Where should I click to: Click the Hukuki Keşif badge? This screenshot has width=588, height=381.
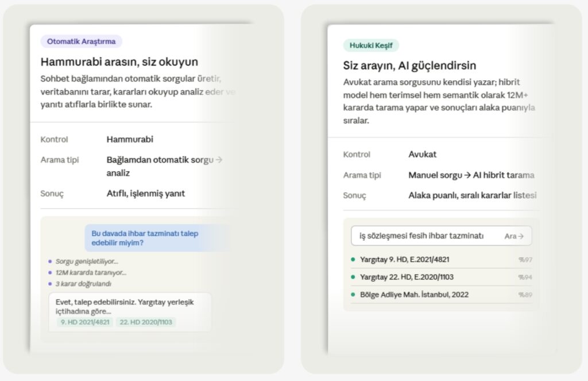[x=371, y=45]
